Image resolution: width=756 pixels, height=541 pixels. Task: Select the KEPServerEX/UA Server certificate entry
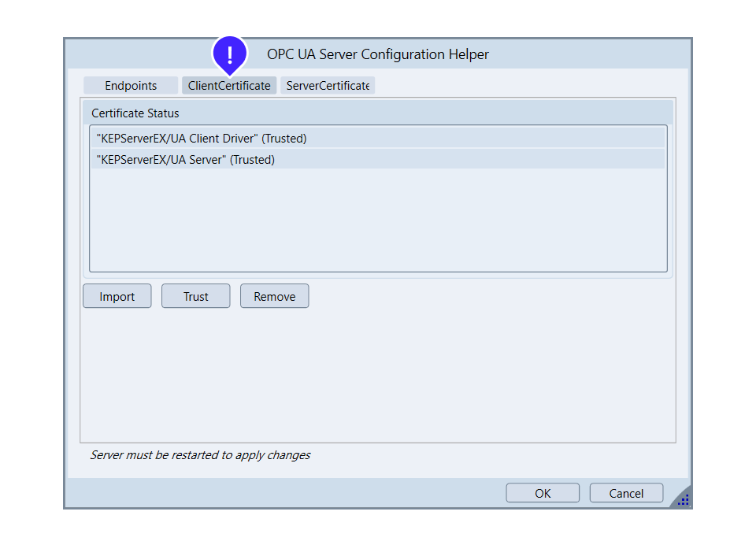coord(378,160)
